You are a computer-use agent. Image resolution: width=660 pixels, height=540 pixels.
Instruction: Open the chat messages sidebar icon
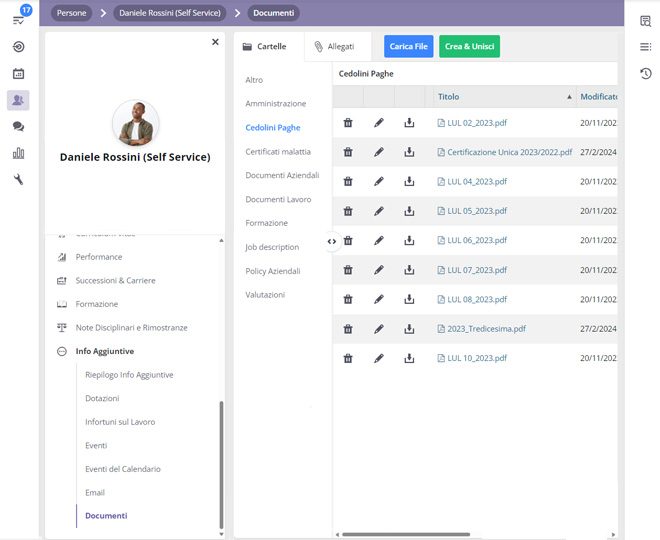point(18,127)
